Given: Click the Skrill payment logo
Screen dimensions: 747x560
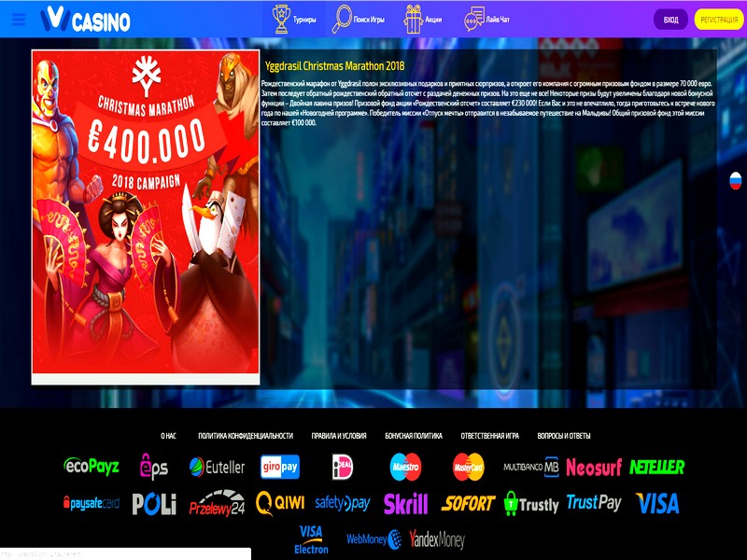Looking at the screenshot, I should click(x=405, y=503).
